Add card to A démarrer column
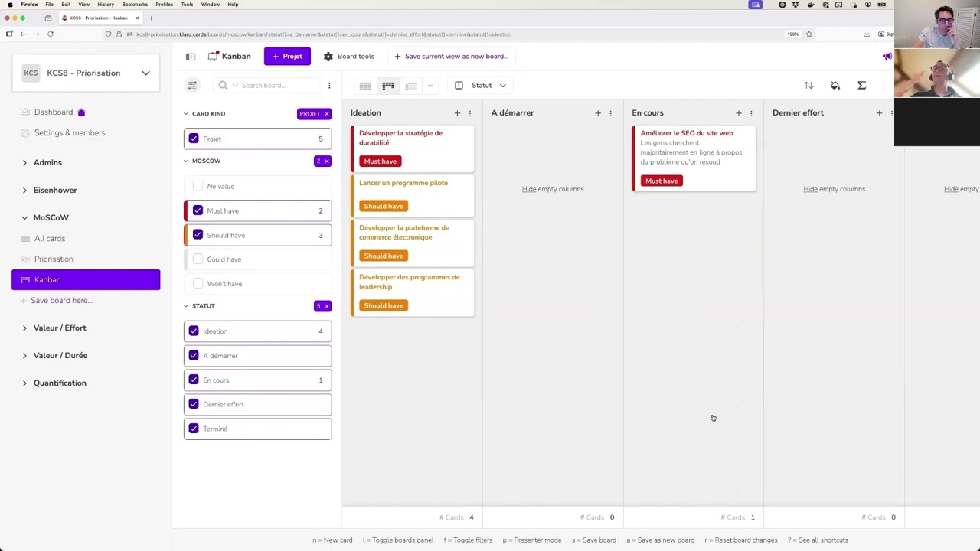980x551 pixels. pos(598,113)
